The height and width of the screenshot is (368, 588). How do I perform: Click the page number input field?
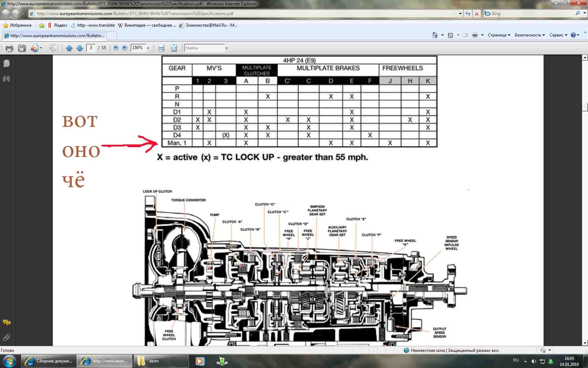point(91,48)
